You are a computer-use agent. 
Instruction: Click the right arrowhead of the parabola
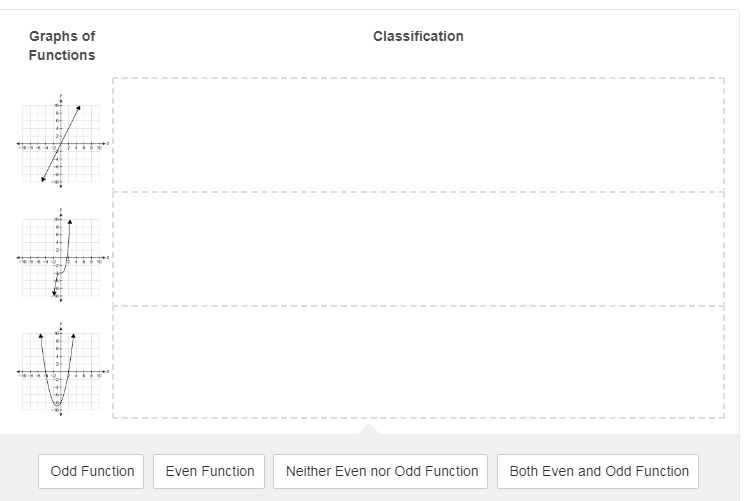(73, 335)
